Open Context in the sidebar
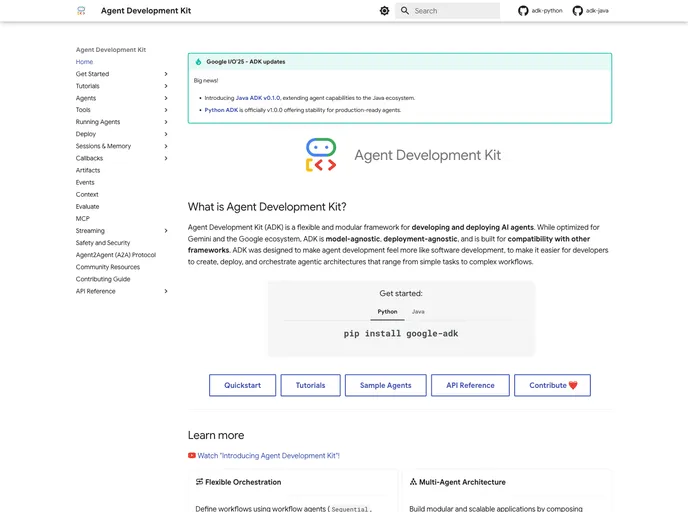 87,194
